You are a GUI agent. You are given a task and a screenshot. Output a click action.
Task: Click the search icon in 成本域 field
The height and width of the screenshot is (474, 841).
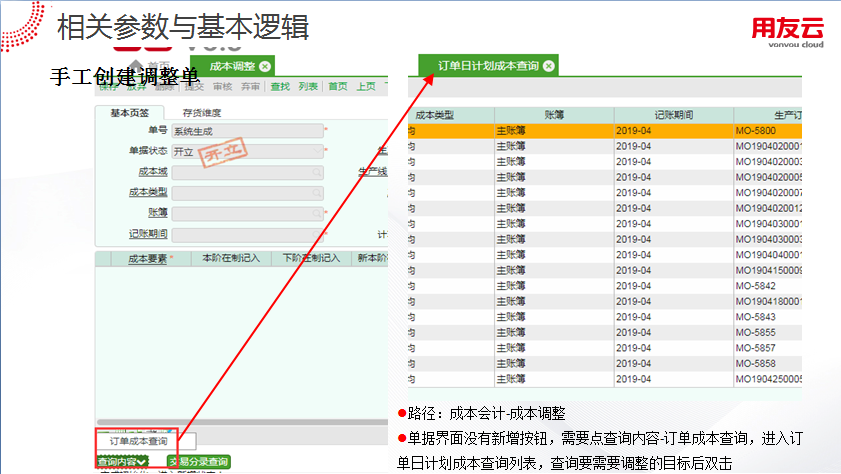pos(317,172)
